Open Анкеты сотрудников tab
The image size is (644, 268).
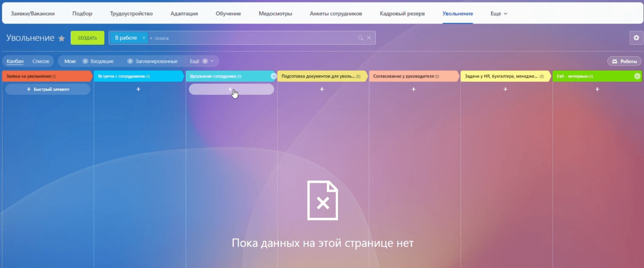point(336,13)
